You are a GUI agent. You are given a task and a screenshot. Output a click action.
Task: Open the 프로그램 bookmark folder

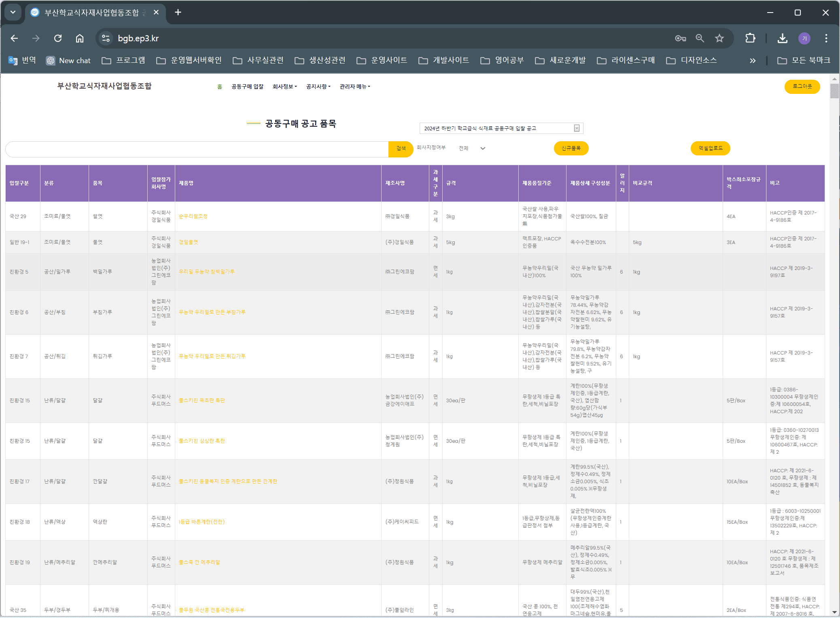click(x=123, y=60)
